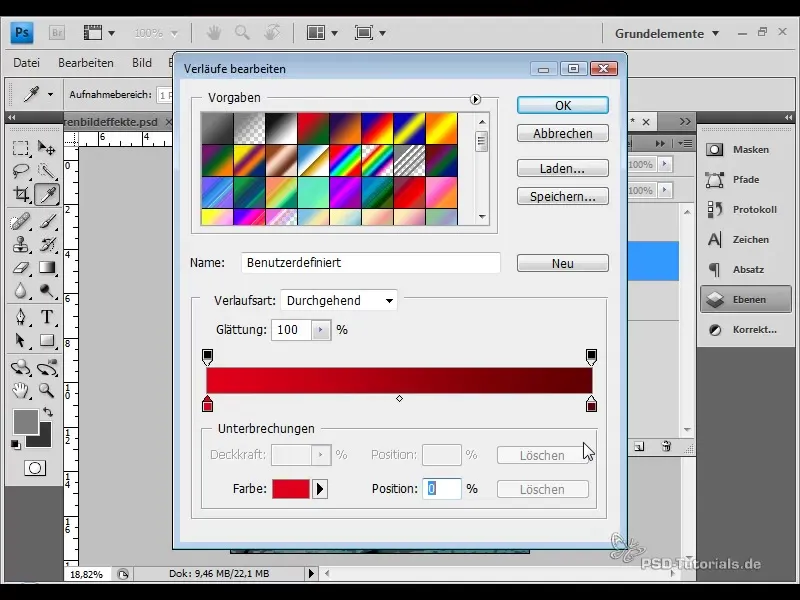This screenshot has width=800, height=600.
Task: Select the Hand tool in toolbox
Action: click(20, 391)
